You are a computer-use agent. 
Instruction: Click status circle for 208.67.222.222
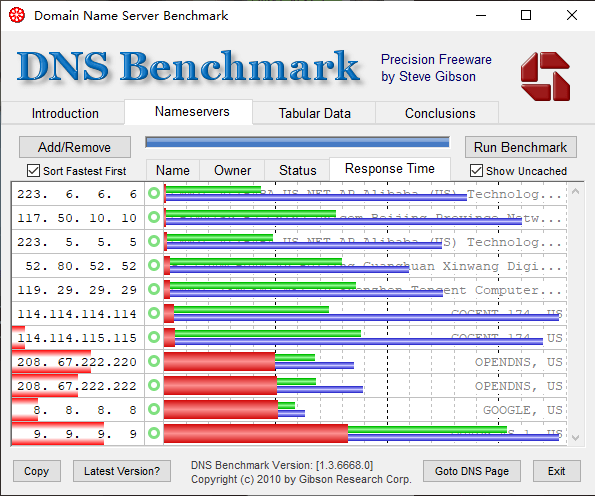[154, 385]
